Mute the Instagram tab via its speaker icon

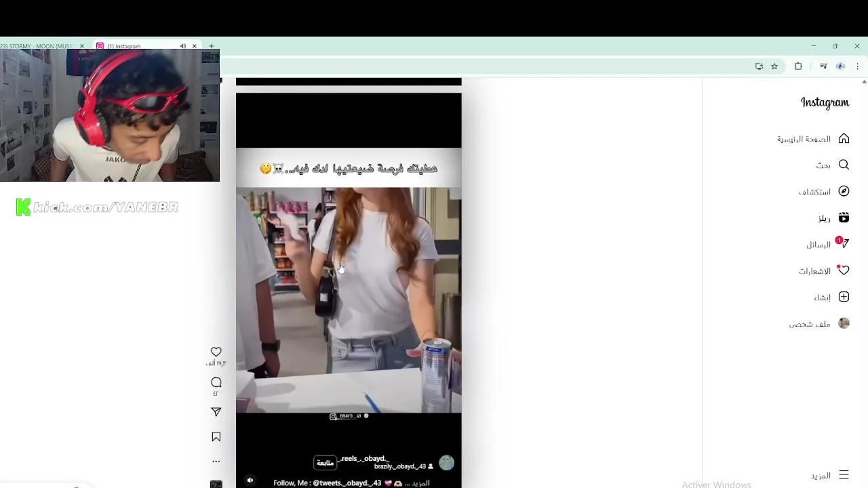[x=182, y=46]
